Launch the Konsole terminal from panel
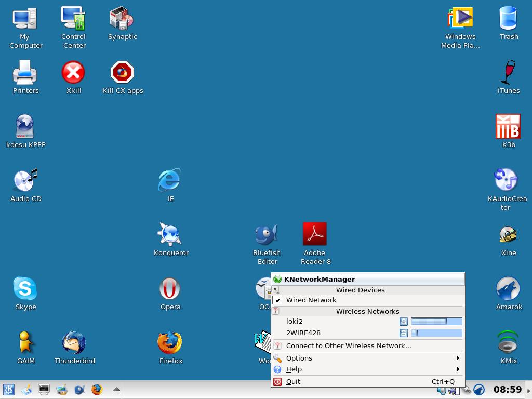Viewport: 532px width, 399px height. [44, 390]
